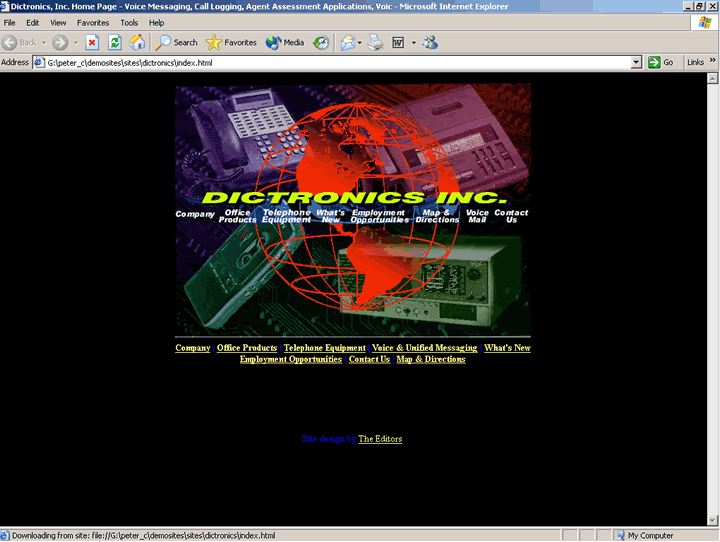Image resolution: width=720 pixels, height=542 pixels.
Task: Click Employment Opportunities on banner image
Action: click(x=379, y=216)
